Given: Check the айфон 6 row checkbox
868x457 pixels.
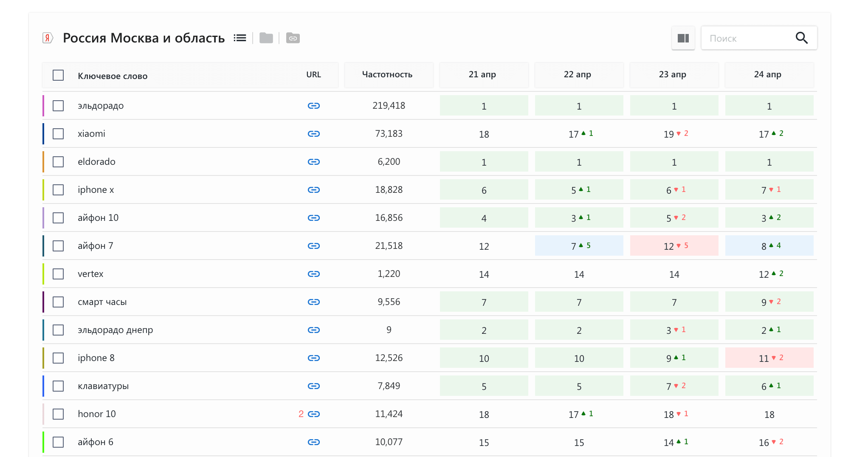Looking at the screenshot, I should [x=58, y=442].
